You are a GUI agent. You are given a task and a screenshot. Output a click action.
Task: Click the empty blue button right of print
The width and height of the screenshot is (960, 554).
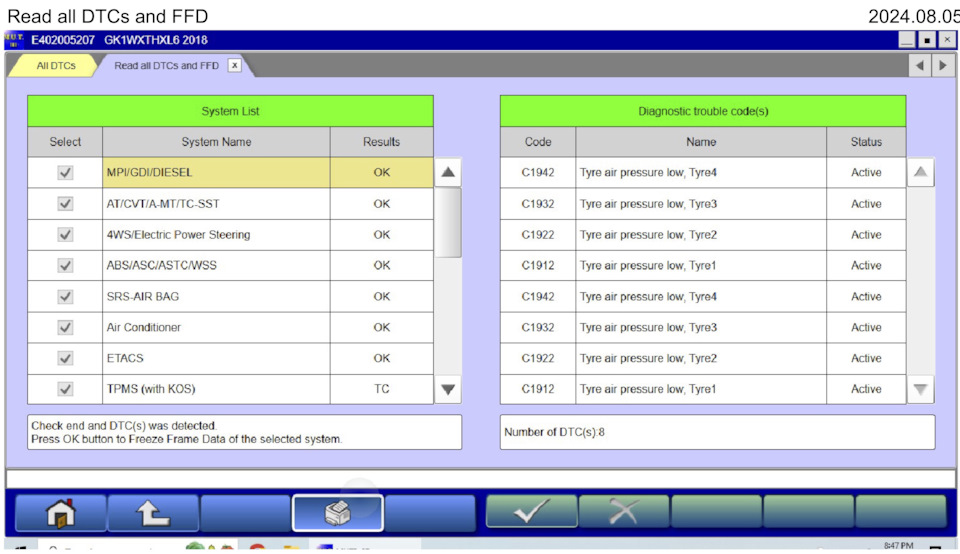point(430,513)
